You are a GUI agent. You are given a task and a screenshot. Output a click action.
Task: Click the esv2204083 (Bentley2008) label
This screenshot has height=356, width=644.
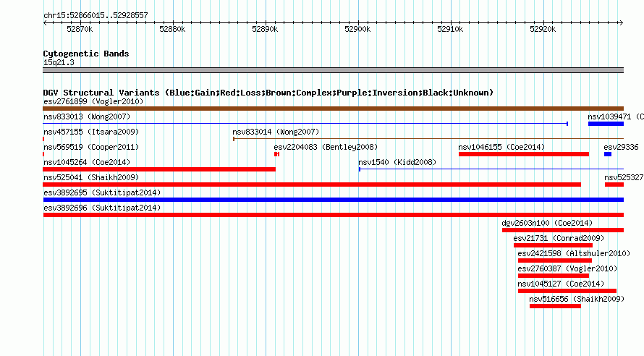click(x=326, y=147)
